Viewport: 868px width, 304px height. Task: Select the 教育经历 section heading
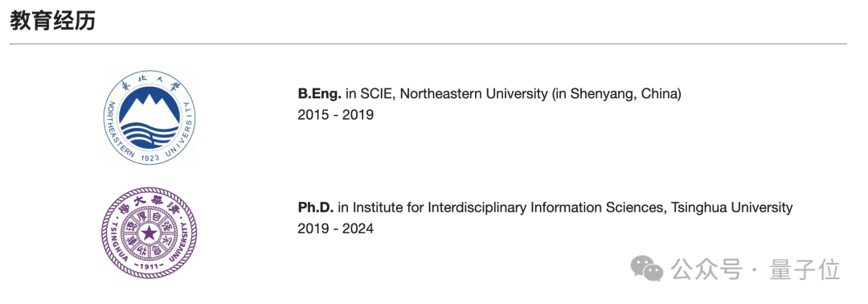point(52,21)
